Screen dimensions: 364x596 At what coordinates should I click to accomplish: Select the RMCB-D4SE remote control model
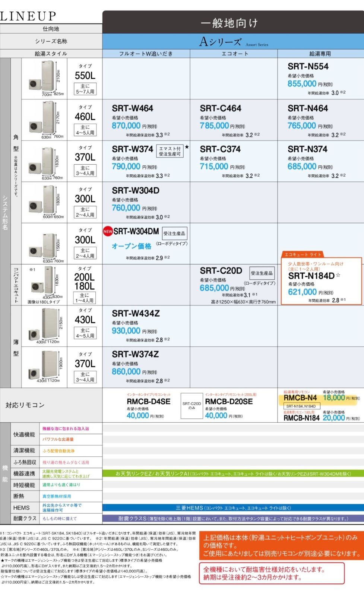pos(148,402)
